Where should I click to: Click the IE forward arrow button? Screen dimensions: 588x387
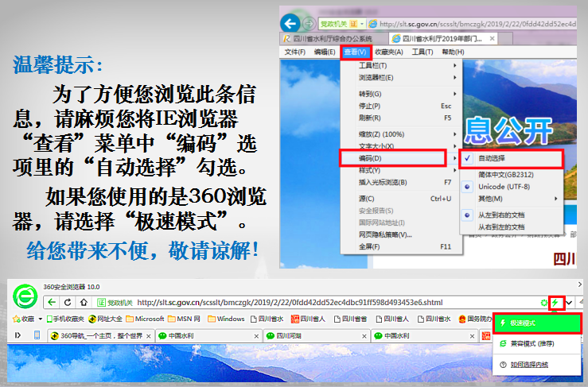(309, 24)
